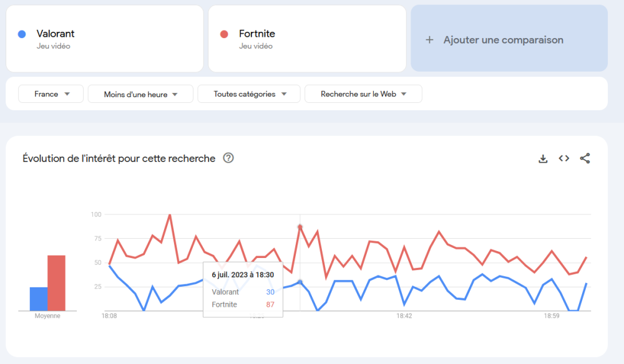The width and height of the screenshot is (624, 364).
Task: Open the France region dropdown
Action: 51,93
